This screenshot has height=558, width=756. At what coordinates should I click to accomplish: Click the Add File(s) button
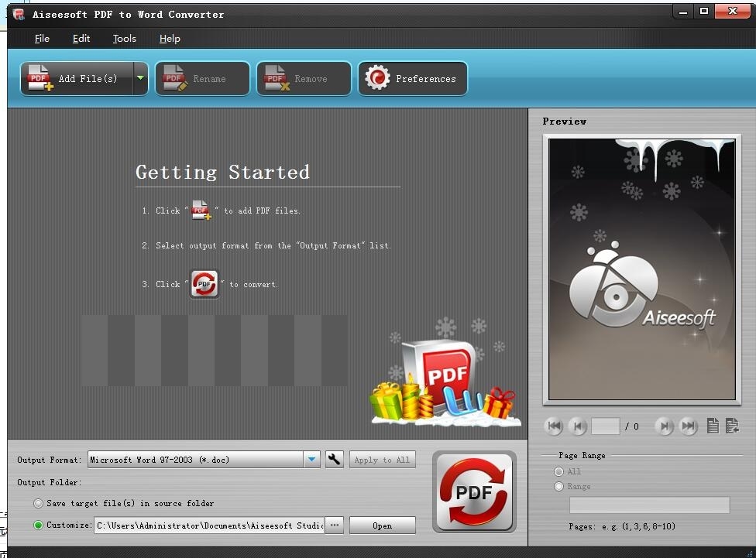point(77,78)
